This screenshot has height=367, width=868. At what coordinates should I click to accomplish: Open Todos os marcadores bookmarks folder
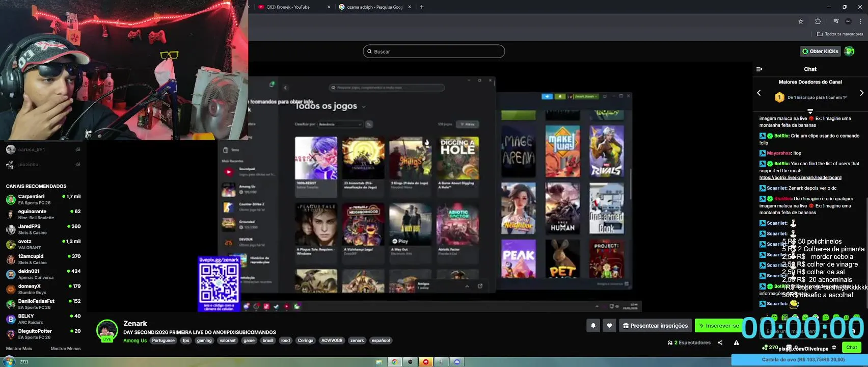[x=840, y=34]
